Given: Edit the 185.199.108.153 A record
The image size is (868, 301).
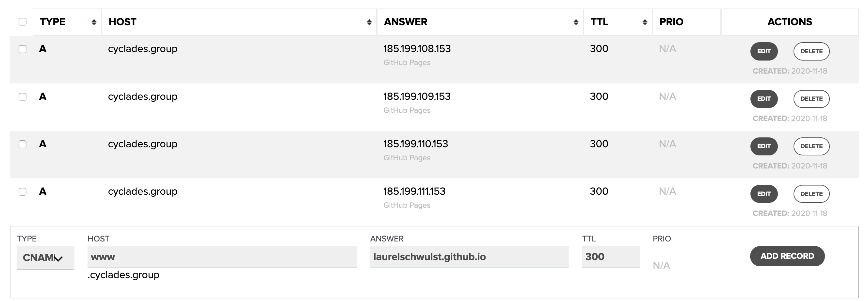Looking at the screenshot, I should pos(764,51).
